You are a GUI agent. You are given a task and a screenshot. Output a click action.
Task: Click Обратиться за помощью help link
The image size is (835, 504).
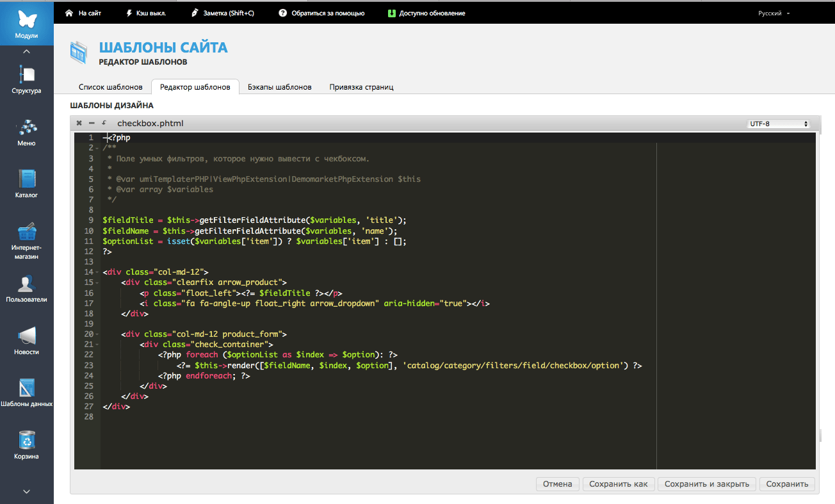tap(321, 13)
